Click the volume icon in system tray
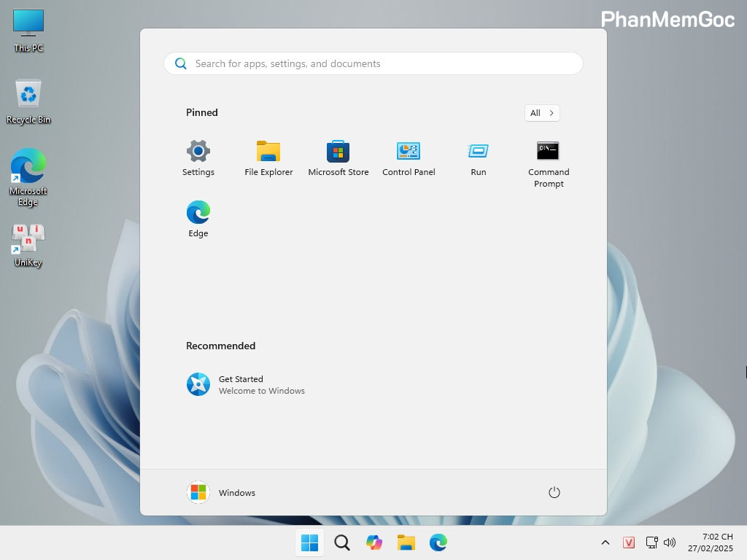The width and height of the screenshot is (747, 560). pyautogui.click(x=670, y=542)
